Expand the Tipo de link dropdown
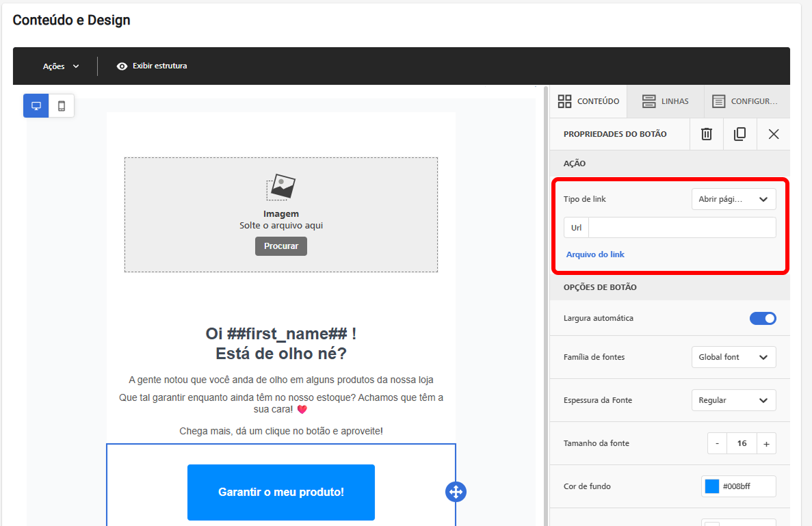The width and height of the screenshot is (812, 526). tap(734, 199)
